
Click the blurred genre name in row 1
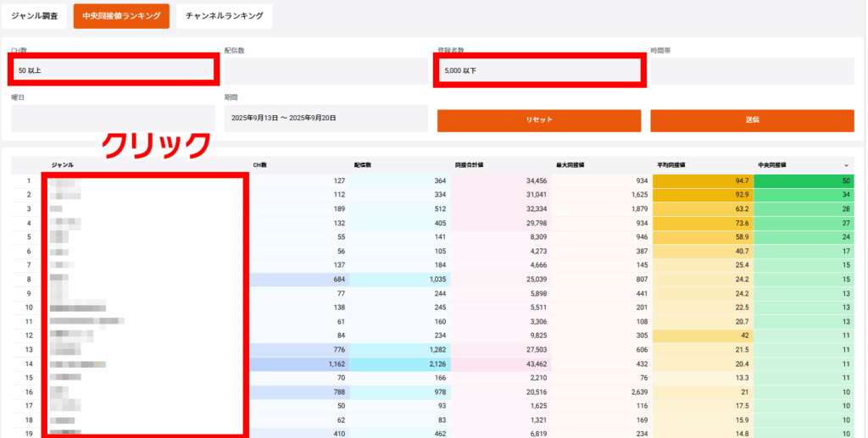click(x=63, y=181)
